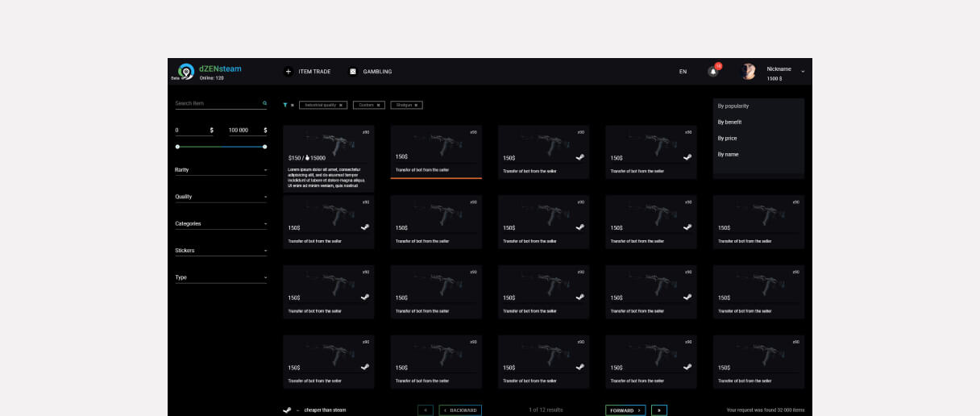Sort items By benefit
980x416 pixels.
coord(729,122)
